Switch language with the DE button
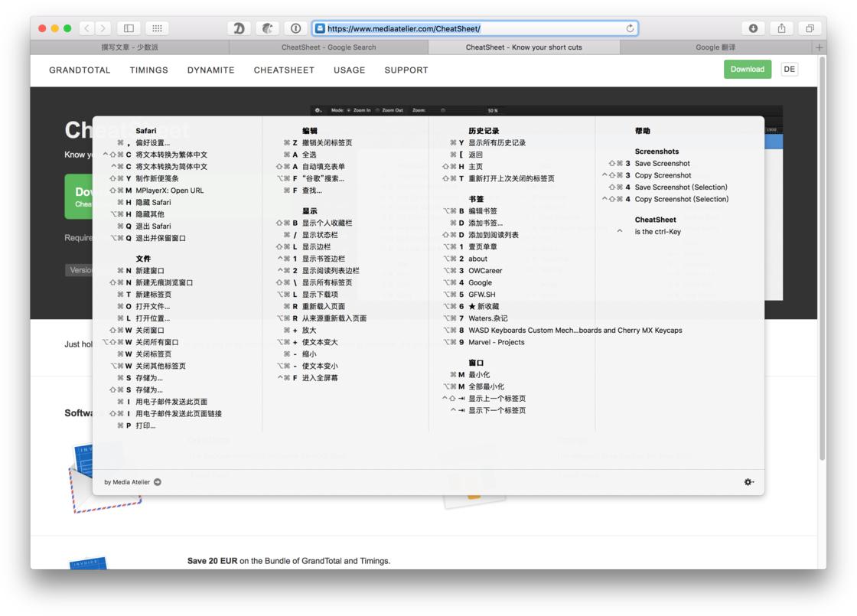The height and width of the screenshot is (616, 857). (789, 70)
